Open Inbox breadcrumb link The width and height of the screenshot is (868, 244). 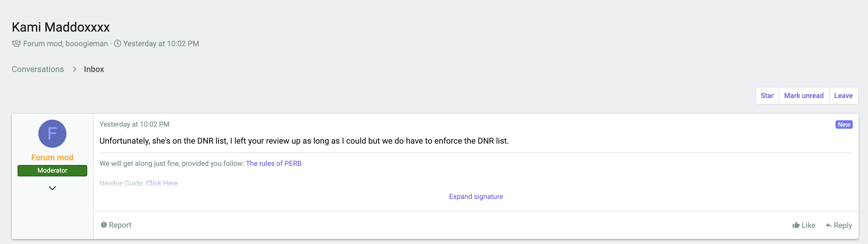tap(94, 69)
